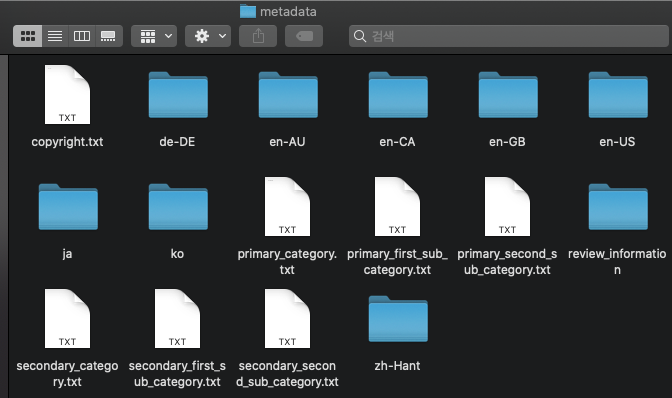Open the gear action menu
This screenshot has width=672, height=398.
pos(208,36)
